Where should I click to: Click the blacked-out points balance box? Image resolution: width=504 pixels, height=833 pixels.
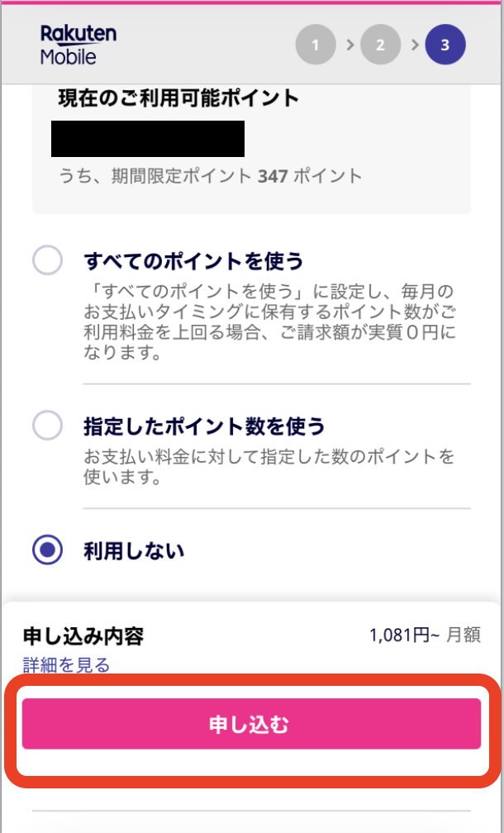pyautogui.click(x=148, y=138)
